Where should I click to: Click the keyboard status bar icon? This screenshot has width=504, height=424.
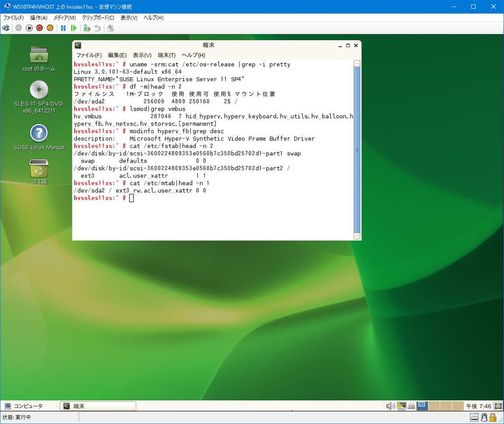474,418
